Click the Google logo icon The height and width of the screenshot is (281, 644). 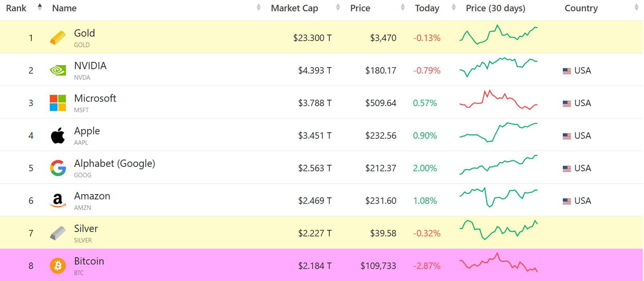[x=58, y=168]
